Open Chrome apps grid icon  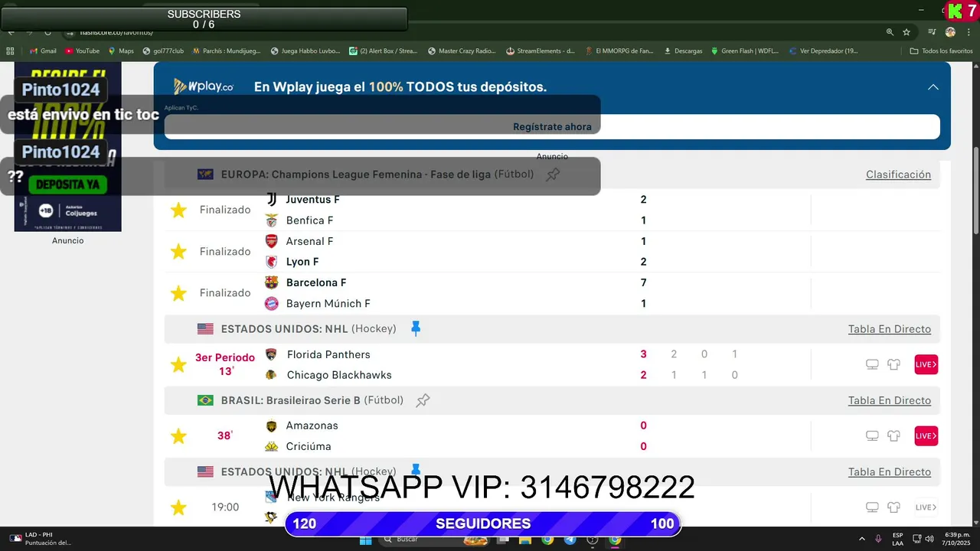[x=10, y=51]
